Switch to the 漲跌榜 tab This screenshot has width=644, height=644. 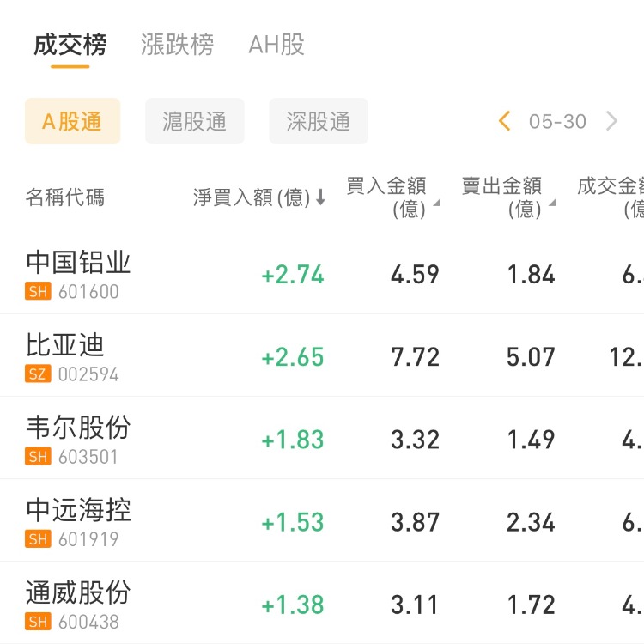(177, 45)
